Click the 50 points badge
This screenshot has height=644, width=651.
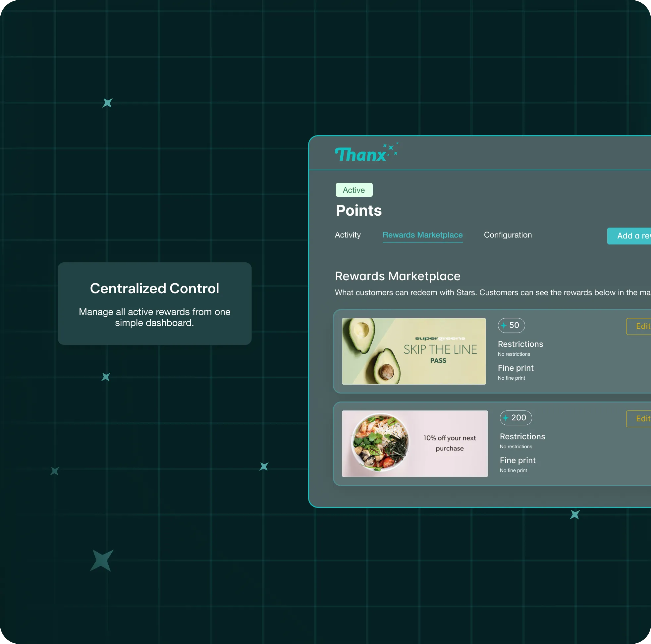pos(511,326)
